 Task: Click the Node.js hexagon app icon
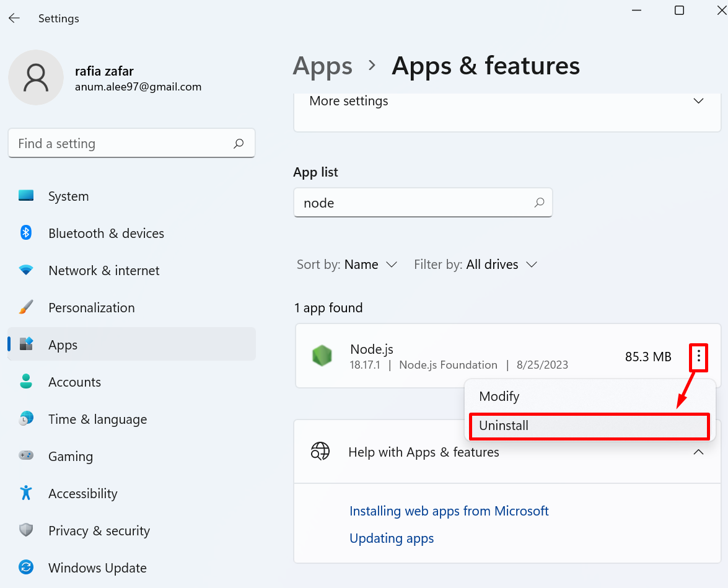click(x=322, y=356)
